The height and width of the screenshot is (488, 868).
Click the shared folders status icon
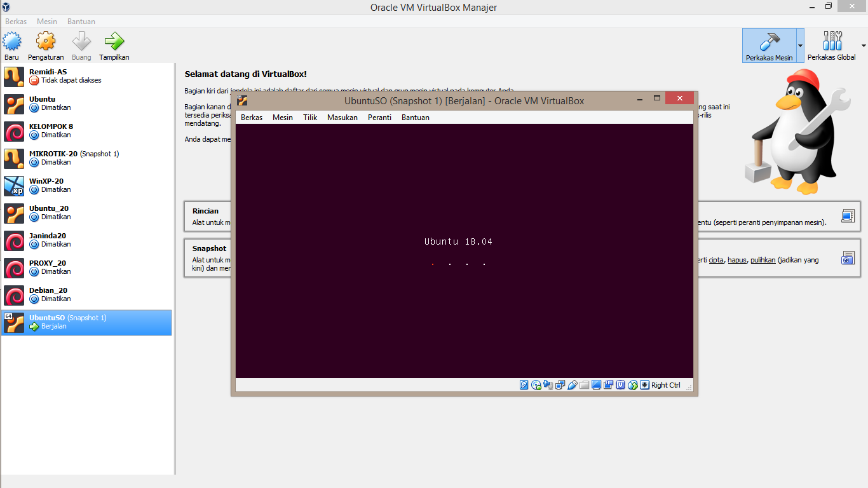[x=583, y=385]
